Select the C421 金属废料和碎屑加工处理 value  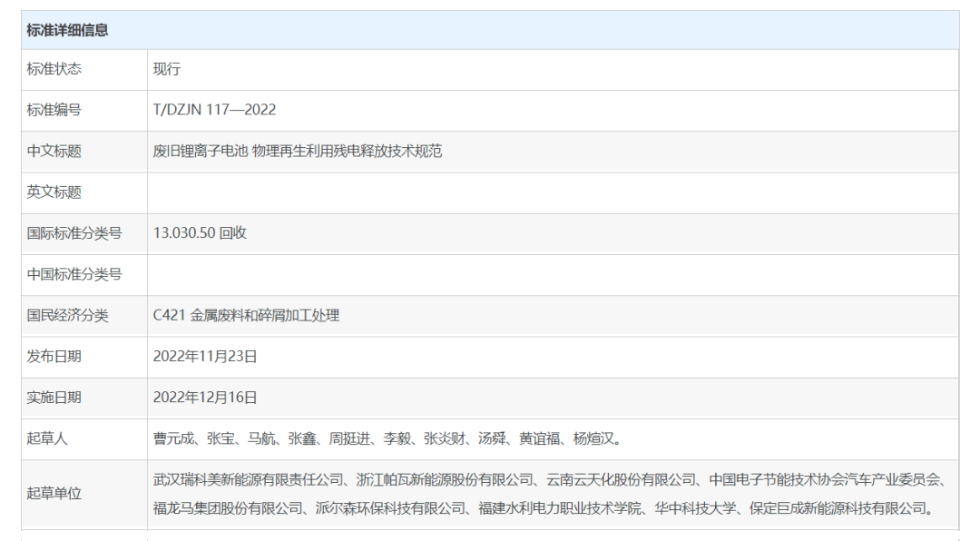tap(246, 315)
